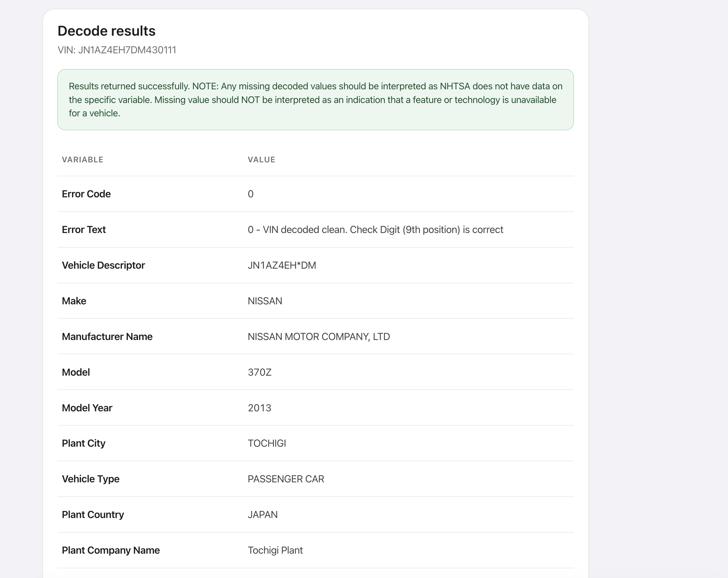Click the 'Vehicle Descriptor' row label
This screenshot has width=728, height=578.
(x=103, y=265)
